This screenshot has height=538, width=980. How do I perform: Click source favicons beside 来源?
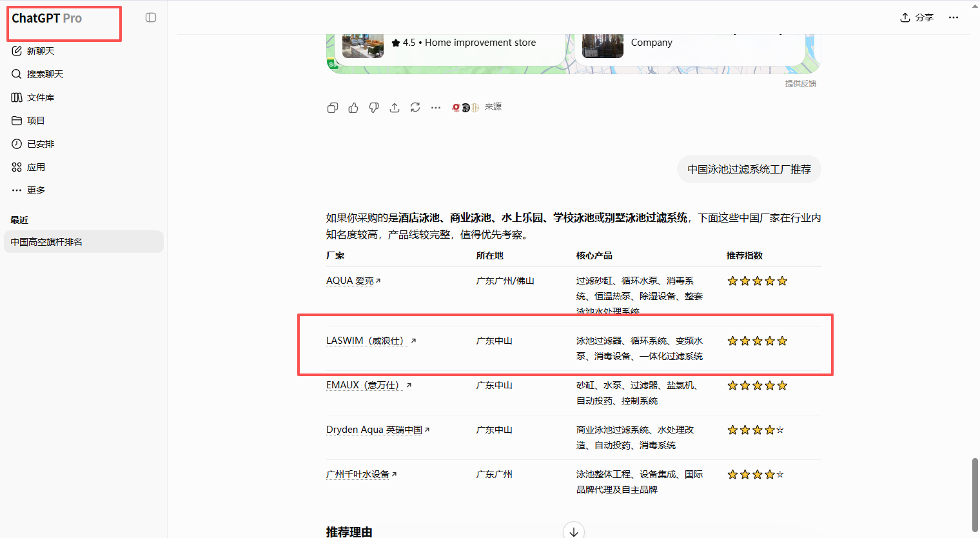tap(465, 107)
